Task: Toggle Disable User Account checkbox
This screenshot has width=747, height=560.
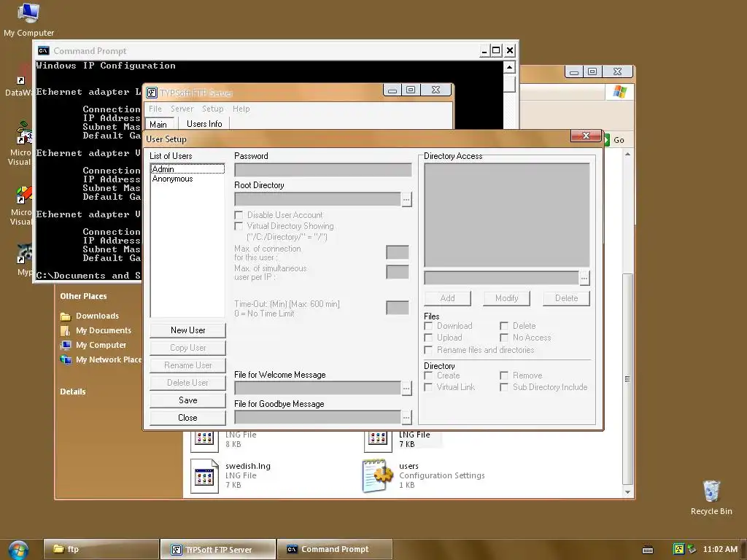Action: coord(239,215)
